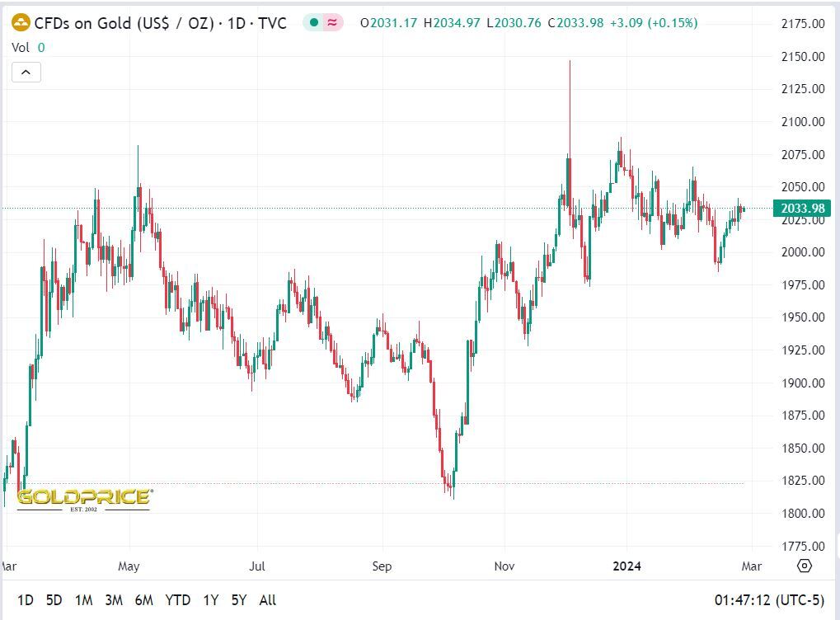The image size is (840, 620).
Task: Click the open price value O2031.17
Action: (388, 23)
